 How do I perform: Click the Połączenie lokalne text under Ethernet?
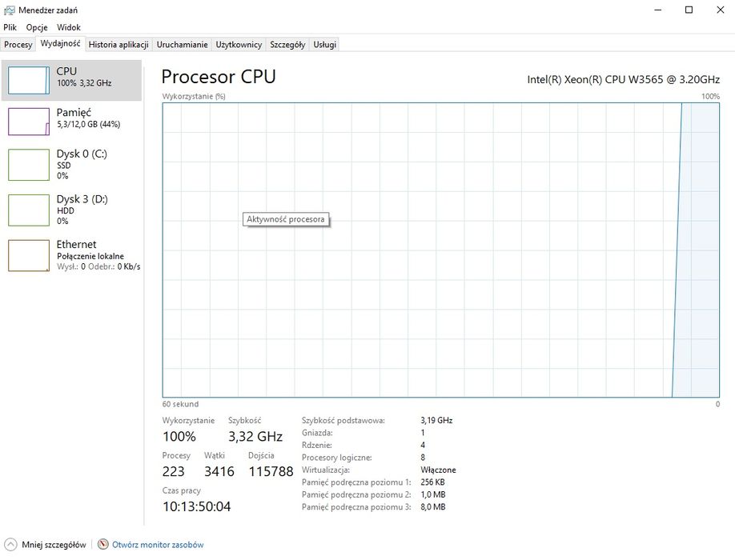(x=90, y=256)
